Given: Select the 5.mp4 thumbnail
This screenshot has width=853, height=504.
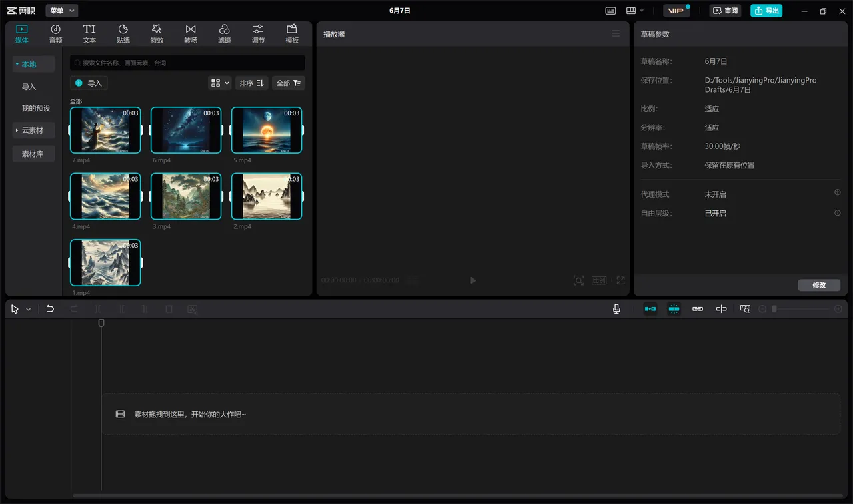Looking at the screenshot, I should (267, 130).
